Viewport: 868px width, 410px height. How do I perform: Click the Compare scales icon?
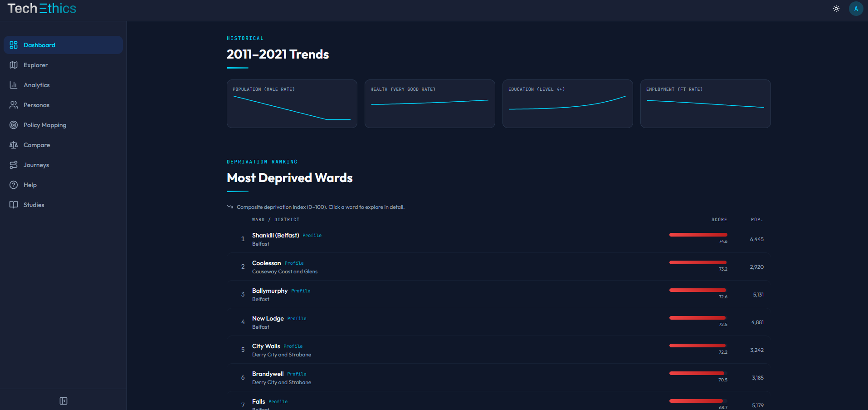[x=14, y=145]
